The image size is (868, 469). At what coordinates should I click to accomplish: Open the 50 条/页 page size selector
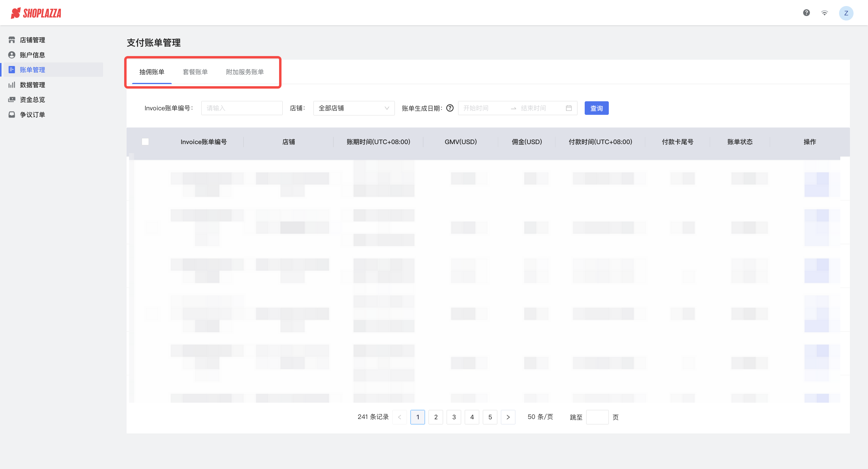540,417
